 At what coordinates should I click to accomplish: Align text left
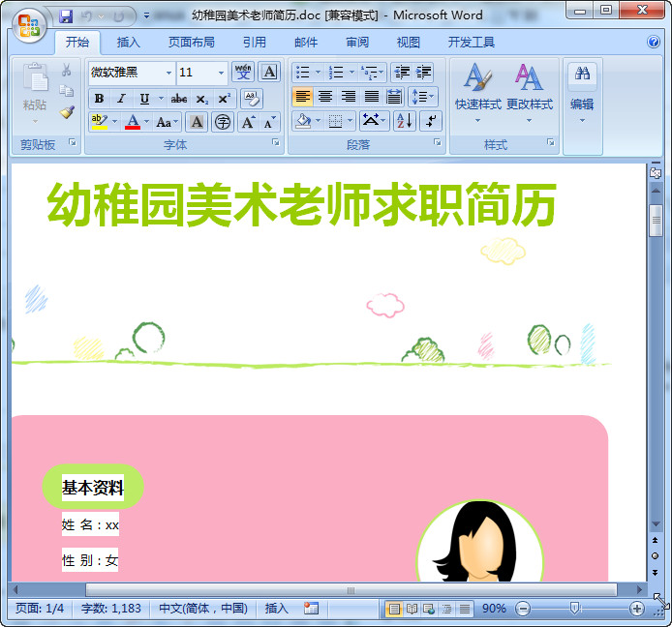click(302, 97)
